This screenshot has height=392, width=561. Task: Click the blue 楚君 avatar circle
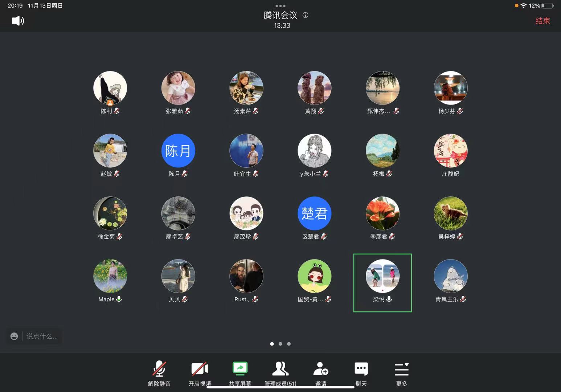(x=314, y=213)
